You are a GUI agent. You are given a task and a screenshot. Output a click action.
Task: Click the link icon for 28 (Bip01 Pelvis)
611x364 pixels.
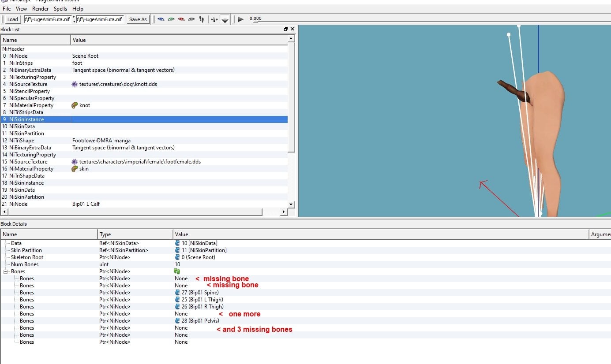tap(177, 321)
